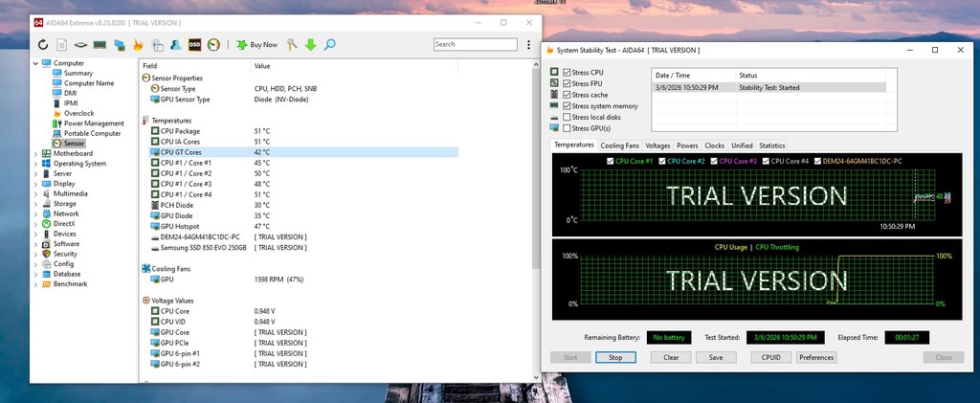
Task: Click the flame stability test toolbar icon
Action: point(139,45)
